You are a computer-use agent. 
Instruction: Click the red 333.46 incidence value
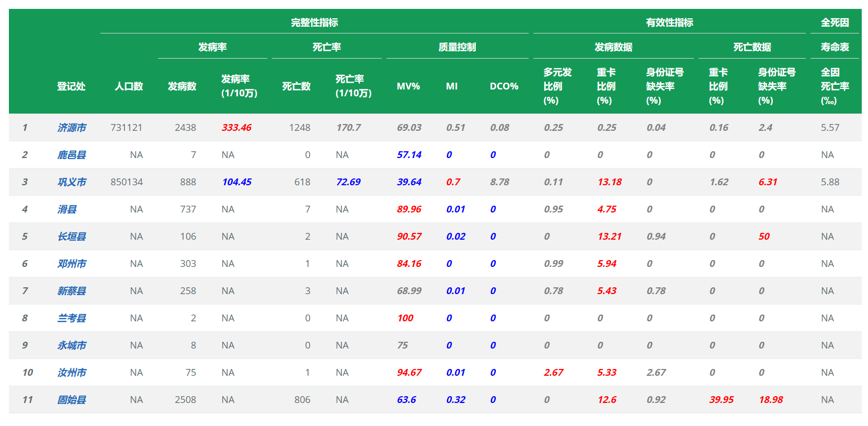pyautogui.click(x=236, y=128)
